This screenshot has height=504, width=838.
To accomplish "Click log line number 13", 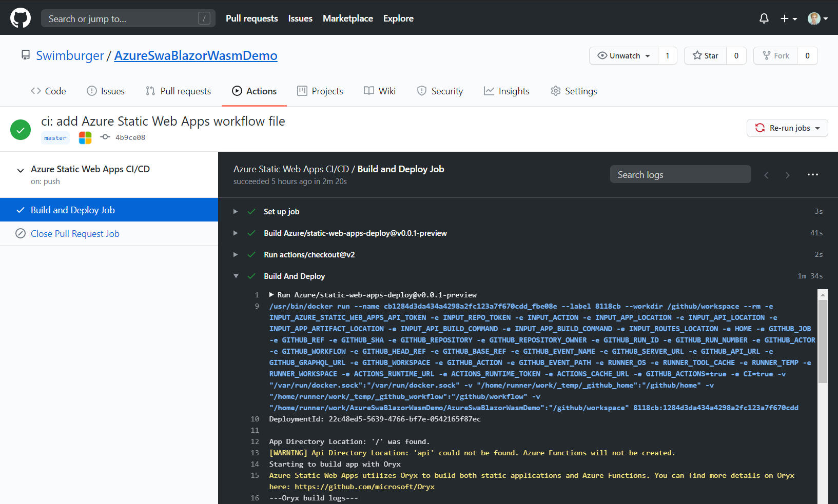I will (255, 453).
